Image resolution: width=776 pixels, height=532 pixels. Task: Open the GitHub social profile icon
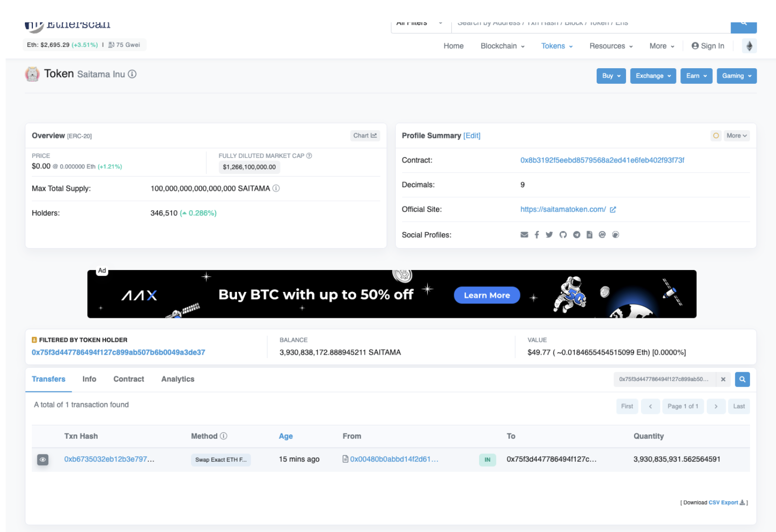pyautogui.click(x=563, y=235)
